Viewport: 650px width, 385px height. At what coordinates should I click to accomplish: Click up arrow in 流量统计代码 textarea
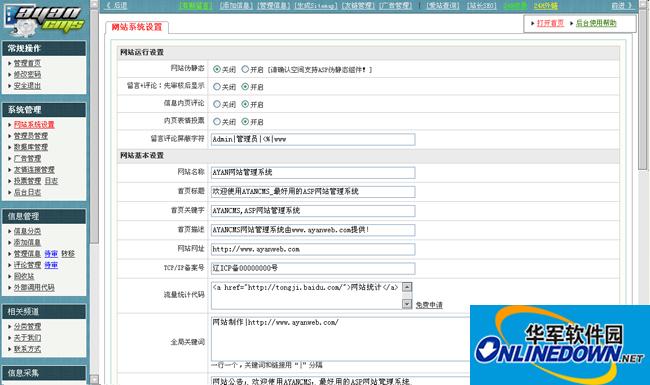point(407,287)
